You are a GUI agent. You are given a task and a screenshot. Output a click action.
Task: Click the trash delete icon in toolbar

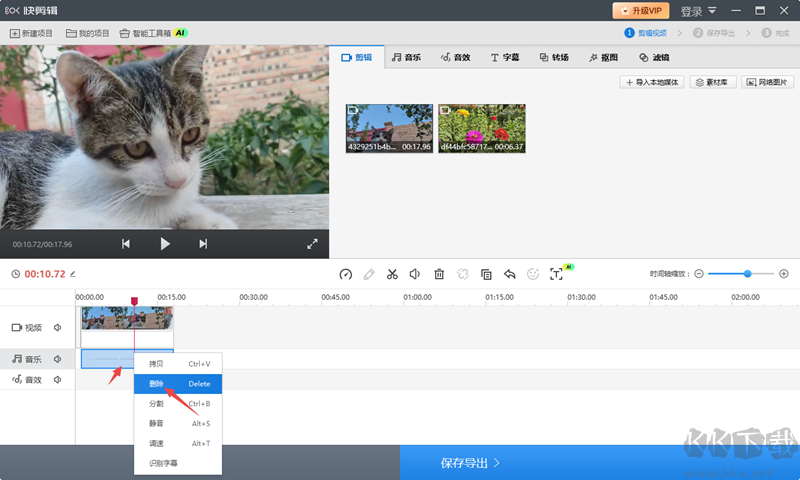click(439, 274)
